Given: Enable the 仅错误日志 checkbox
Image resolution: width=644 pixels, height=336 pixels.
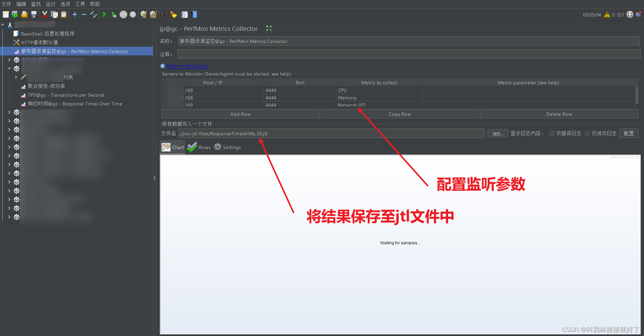Looking at the screenshot, I should pyautogui.click(x=552, y=133).
